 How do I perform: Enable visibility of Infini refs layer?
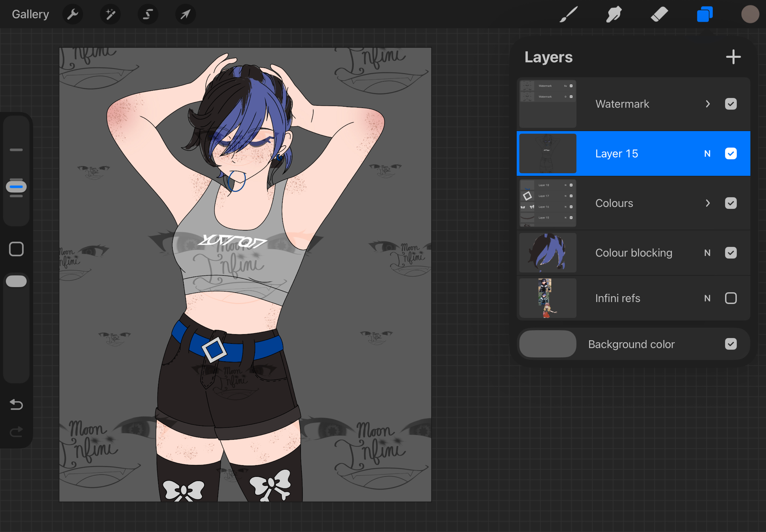tap(730, 298)
